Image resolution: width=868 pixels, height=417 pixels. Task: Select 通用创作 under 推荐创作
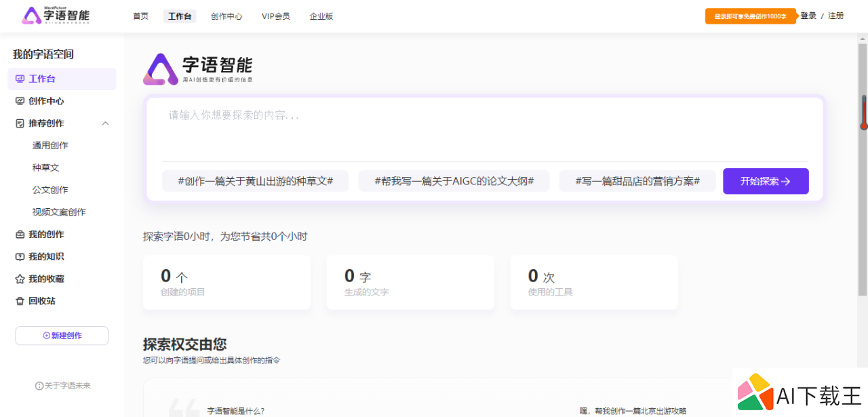50,145
